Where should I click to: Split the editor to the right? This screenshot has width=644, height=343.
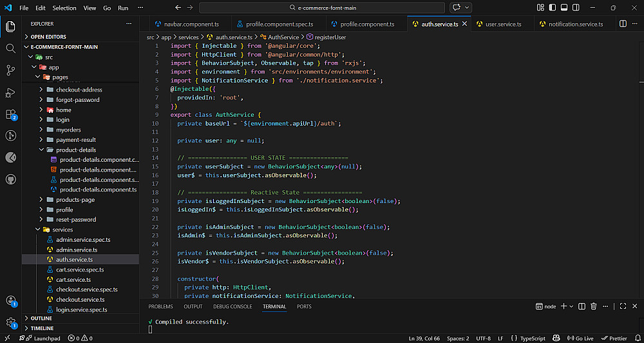(x=623, y=24)
